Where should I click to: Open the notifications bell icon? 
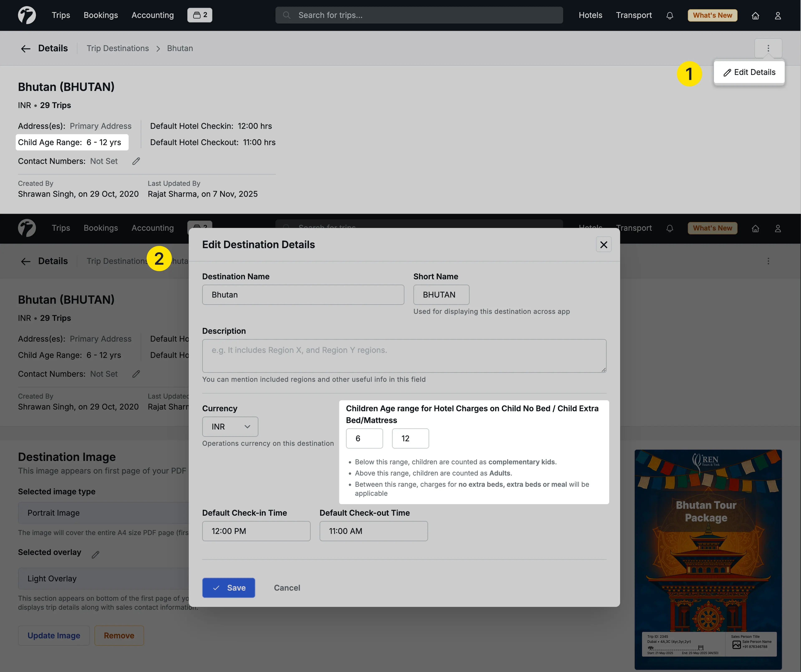(669, 16)
